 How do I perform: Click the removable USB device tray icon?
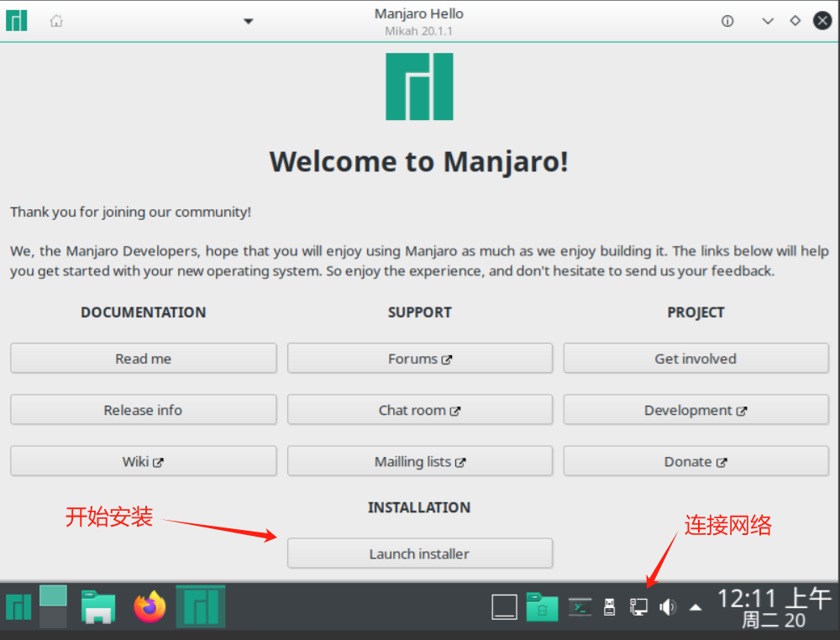[x=611, y=606]
